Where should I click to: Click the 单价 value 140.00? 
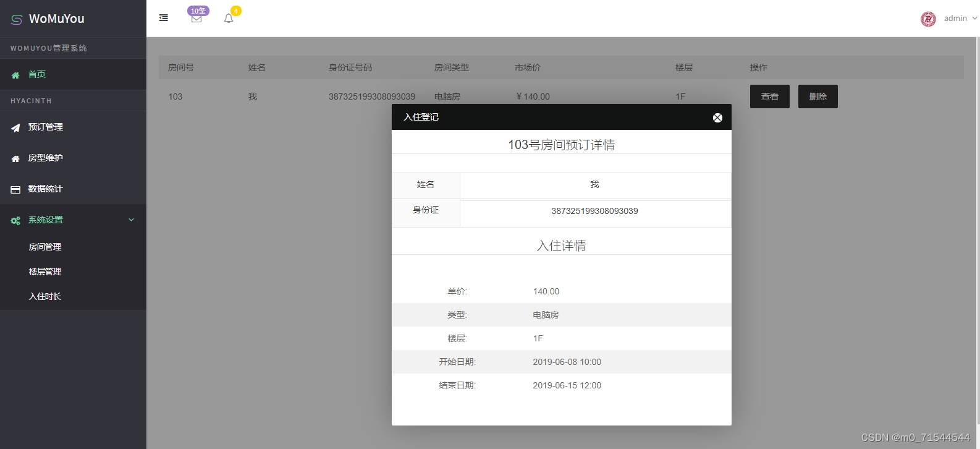[x=546, y=291]
